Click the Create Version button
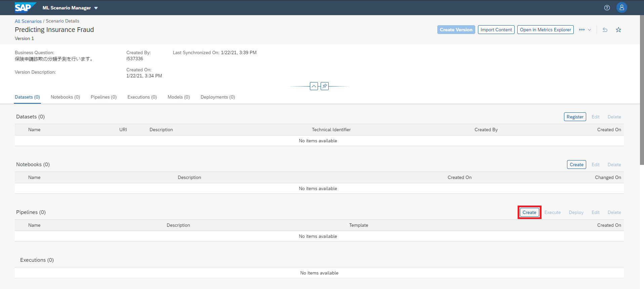The height and width of the screenshot is (289, 644). point(456,30)
